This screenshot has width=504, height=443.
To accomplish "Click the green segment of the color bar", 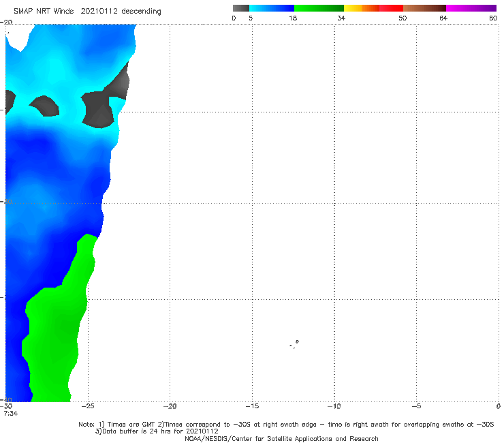I will coord(319,8).
